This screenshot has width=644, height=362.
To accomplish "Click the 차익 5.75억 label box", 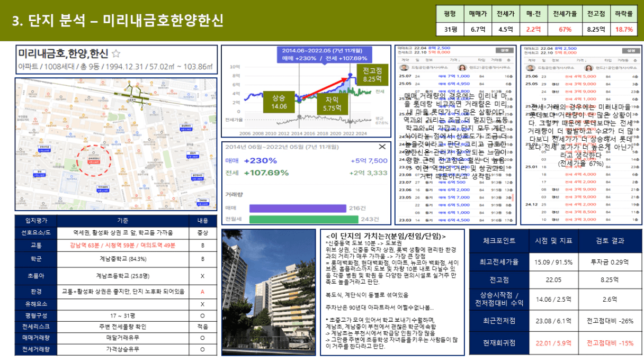I will pos(332,104).
